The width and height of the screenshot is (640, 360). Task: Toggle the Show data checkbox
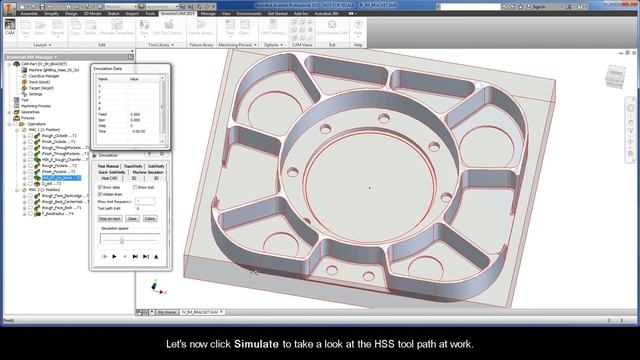pyautogui.click(x=100, y=187)
